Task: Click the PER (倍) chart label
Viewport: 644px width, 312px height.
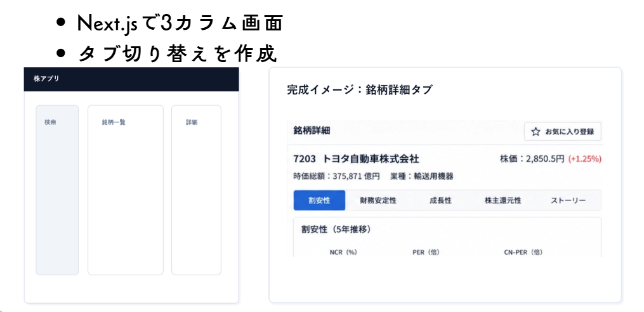Action: [426, 252]
